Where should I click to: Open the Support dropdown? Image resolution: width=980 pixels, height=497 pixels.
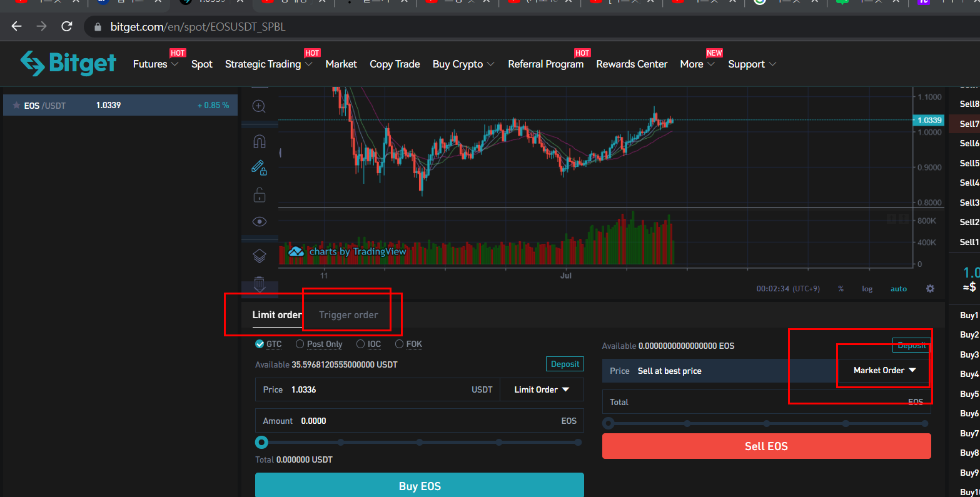[752, 64]
